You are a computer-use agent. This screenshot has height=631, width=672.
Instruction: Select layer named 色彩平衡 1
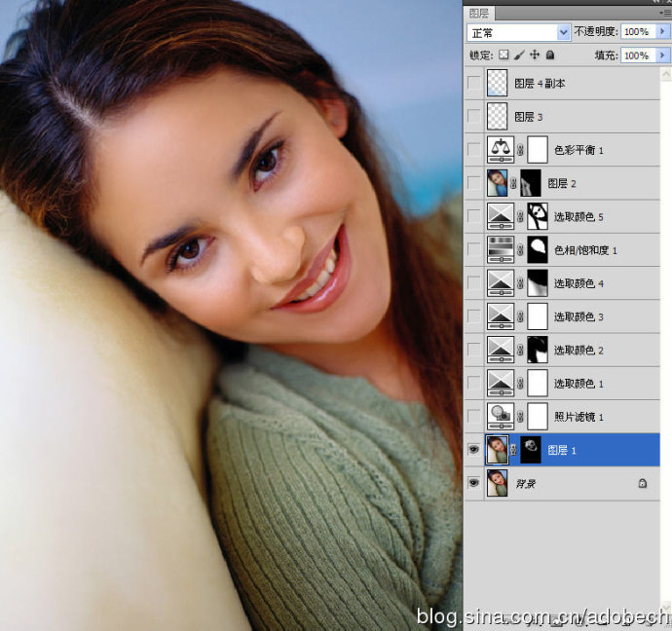pyautogui.click(x=579, y=150)
